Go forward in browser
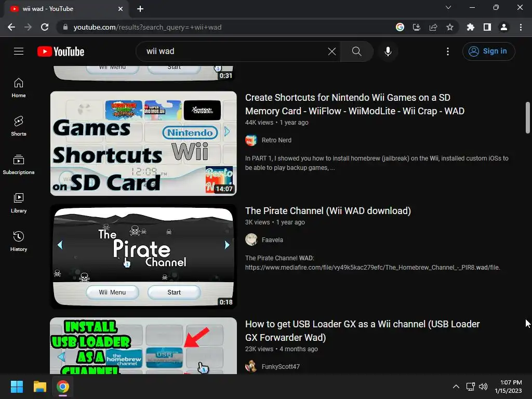The image size is (532, 399). pyautogui.click(x=28, y=27)
